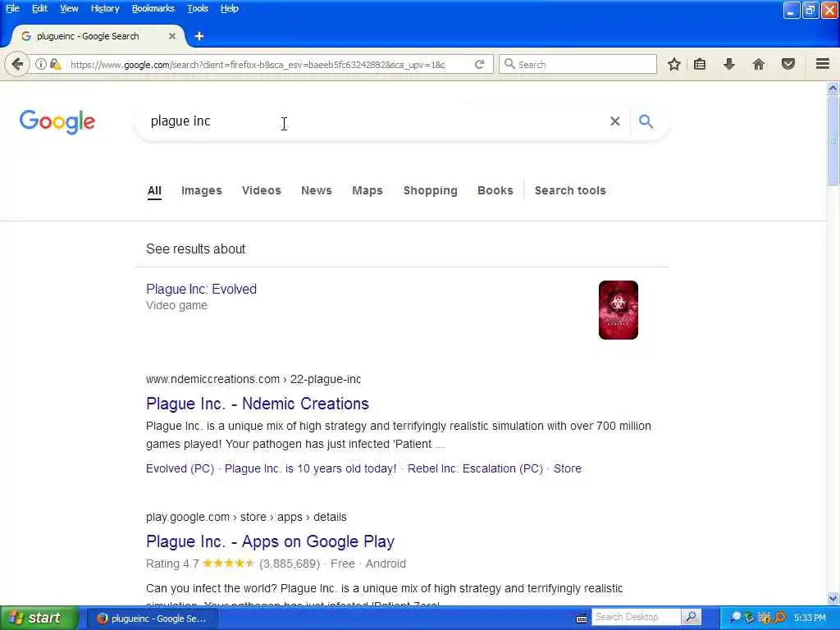Open the History menu
Viewport: 840px width, 630px height.
coord(105,8)
